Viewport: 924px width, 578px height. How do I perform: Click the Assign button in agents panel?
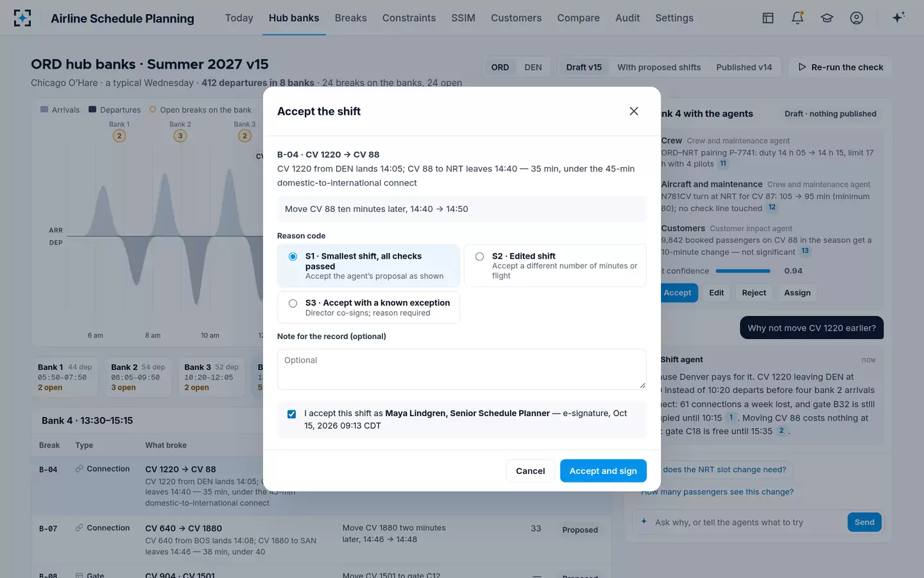(x=797, y=293)
